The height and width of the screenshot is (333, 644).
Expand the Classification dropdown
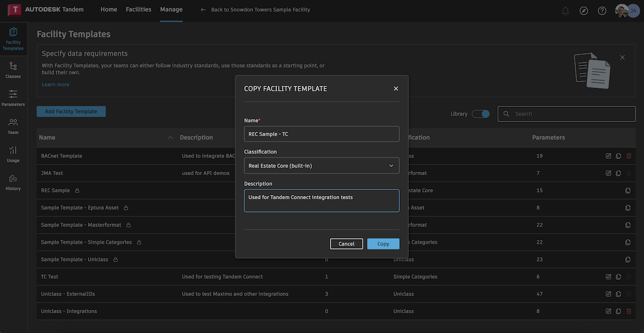[321, 165]
